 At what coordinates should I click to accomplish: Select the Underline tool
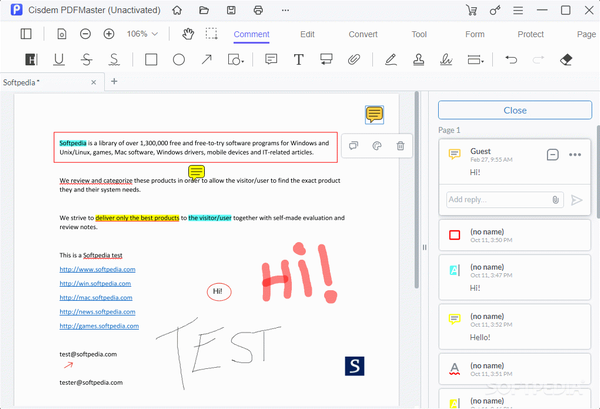59,60
